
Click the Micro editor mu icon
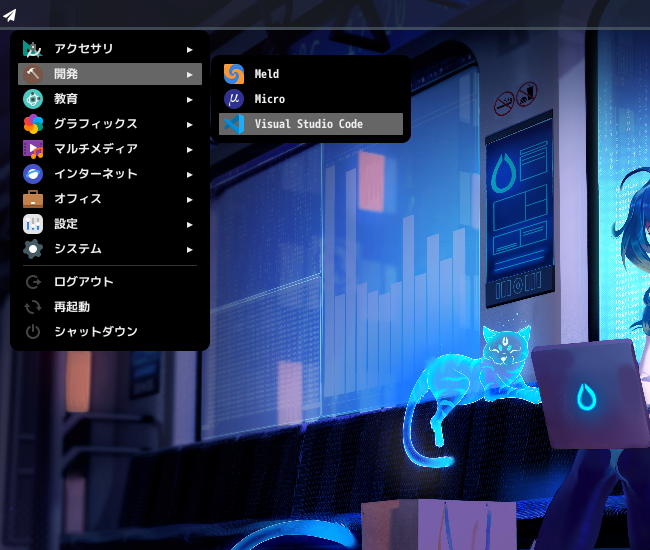234,99
